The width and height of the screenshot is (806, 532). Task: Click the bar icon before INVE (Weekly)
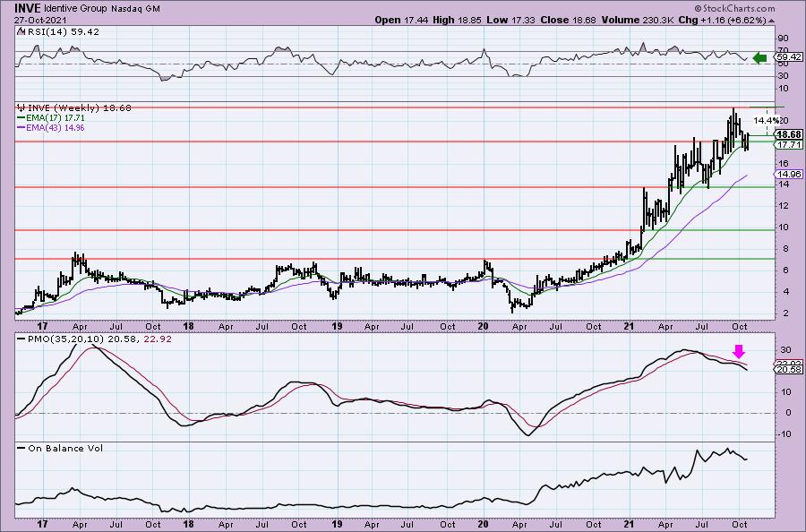tap(21, 108)
